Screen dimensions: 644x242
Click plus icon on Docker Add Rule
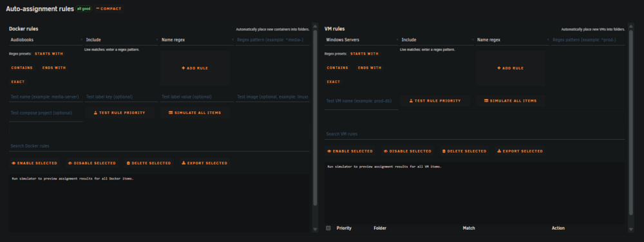(183, 68)
